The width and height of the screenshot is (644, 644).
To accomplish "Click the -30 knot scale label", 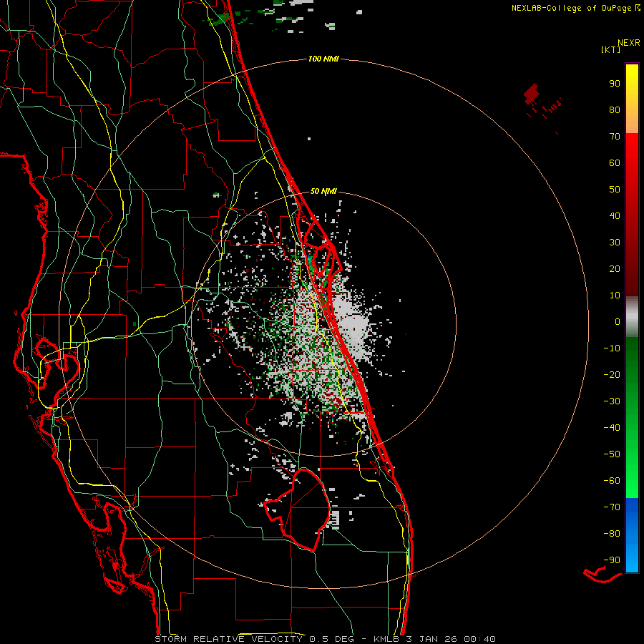I will [x=612, y=401].
